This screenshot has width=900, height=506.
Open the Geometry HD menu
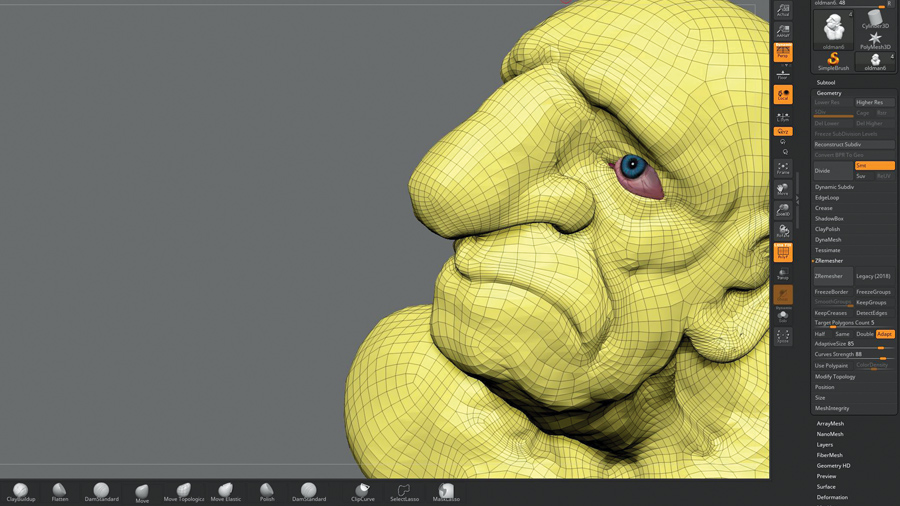point(833,466)
